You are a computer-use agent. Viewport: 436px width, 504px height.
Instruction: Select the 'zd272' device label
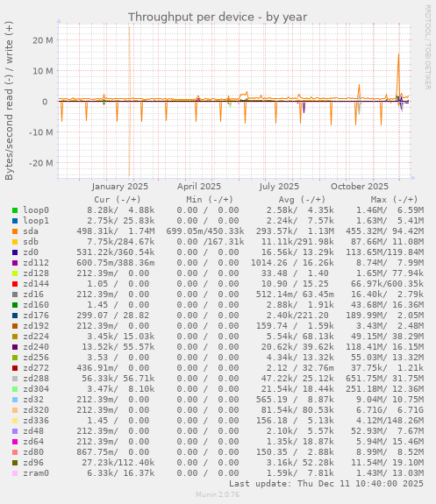coord(36,368)
